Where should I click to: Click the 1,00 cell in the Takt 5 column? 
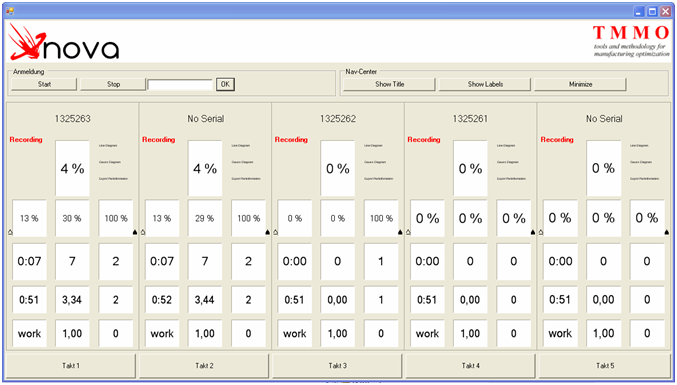point(604,333)
